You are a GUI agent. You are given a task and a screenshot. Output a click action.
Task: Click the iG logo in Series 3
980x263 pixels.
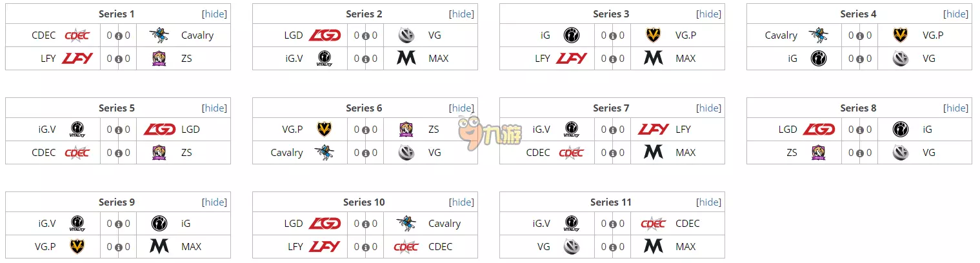tap(571, 35)
